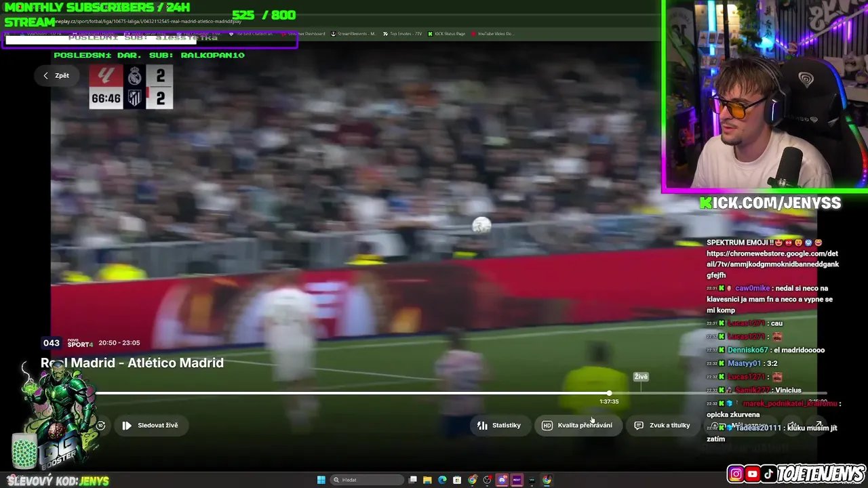This screenshot has width=868, height=488.
Task: Open the Windows Start menu
Action: pos(321,480)
